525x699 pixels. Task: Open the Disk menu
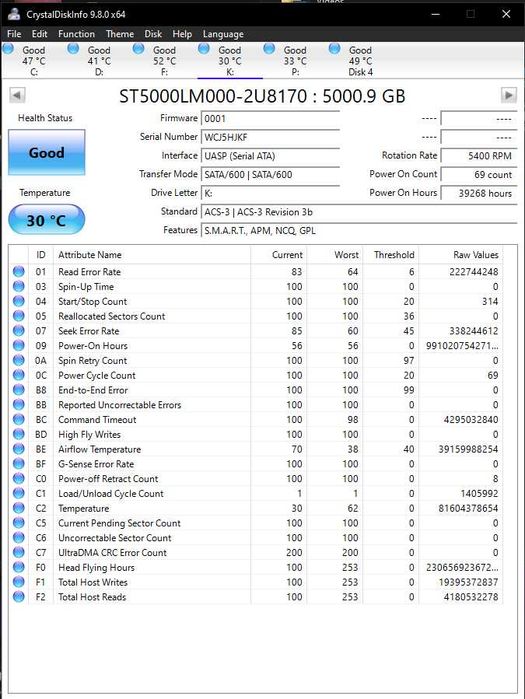[153, 34]
